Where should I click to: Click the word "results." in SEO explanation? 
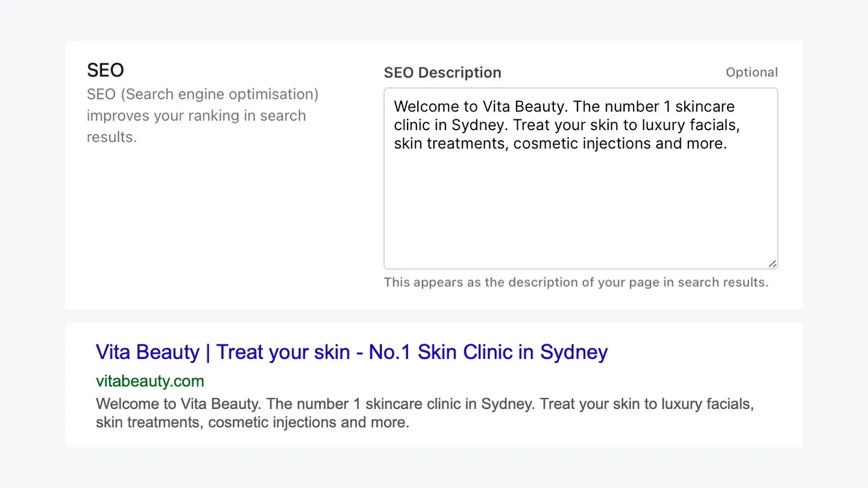coord(112,137)
